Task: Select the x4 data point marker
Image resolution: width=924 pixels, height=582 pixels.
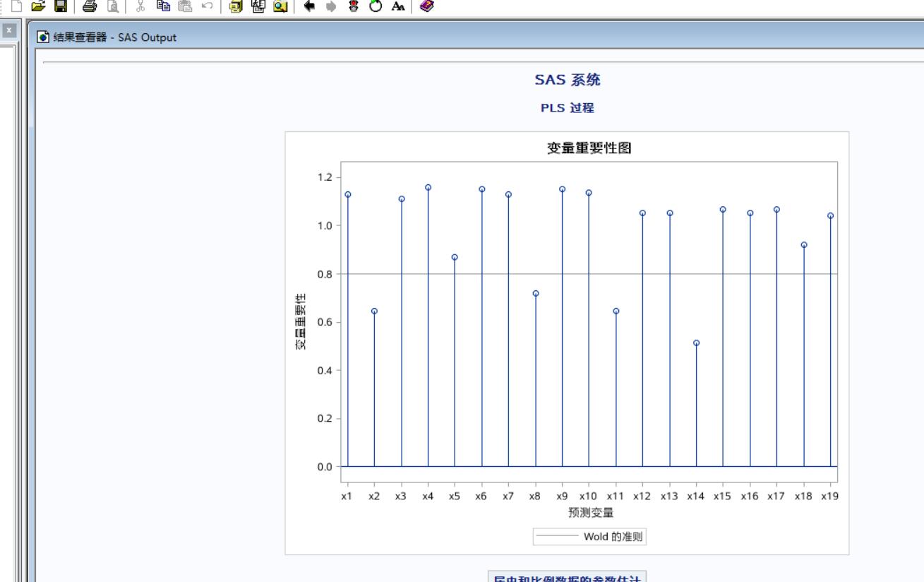Action: pyautogui.click(x=428, y=187)
